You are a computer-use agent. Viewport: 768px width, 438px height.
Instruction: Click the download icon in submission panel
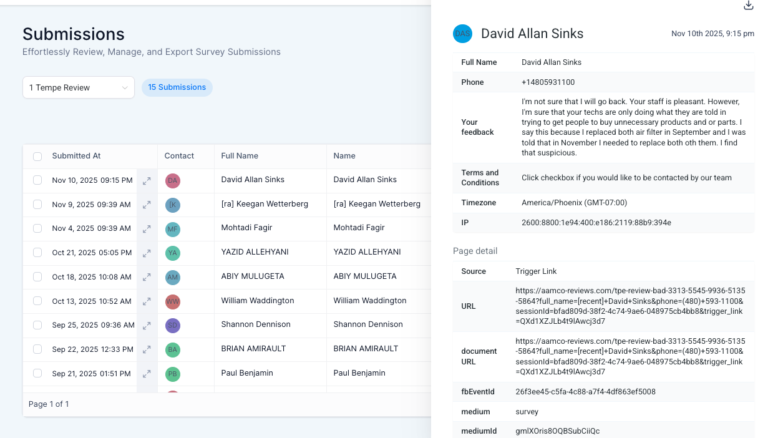tap(748, 6)
